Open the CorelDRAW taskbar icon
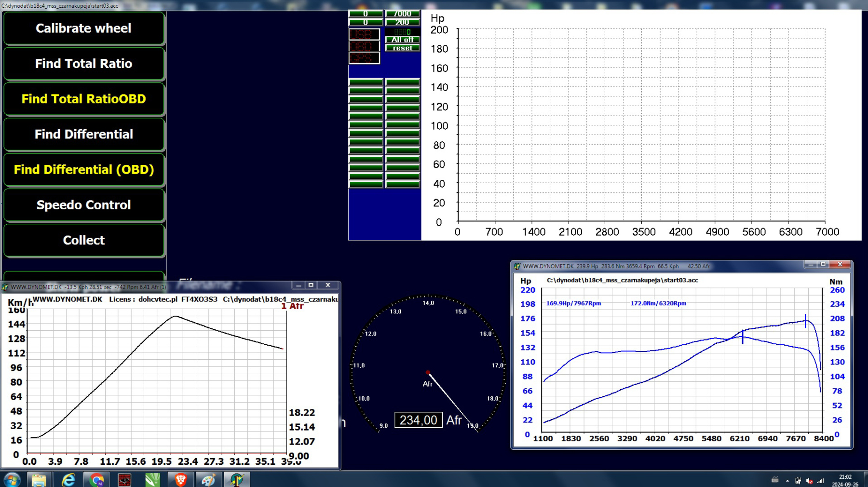Viewport: 868px width, 487px height. pyautogui.click(x=153, y=480)
